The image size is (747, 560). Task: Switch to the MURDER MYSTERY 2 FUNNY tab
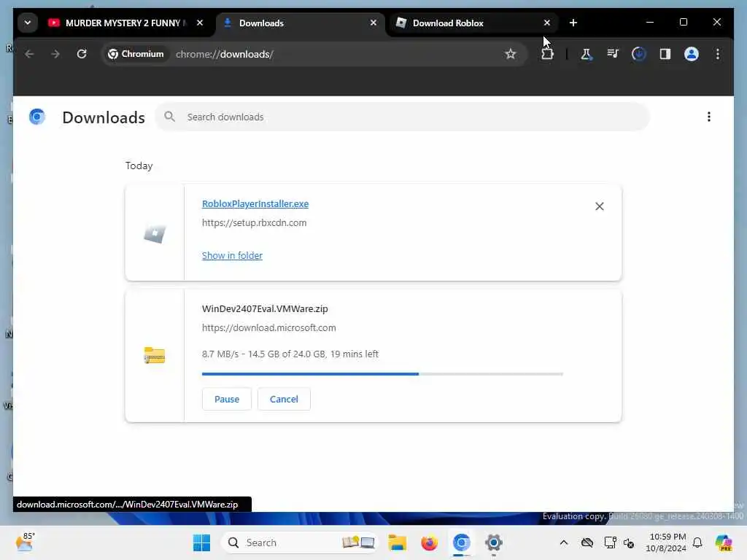click(126, 23)
